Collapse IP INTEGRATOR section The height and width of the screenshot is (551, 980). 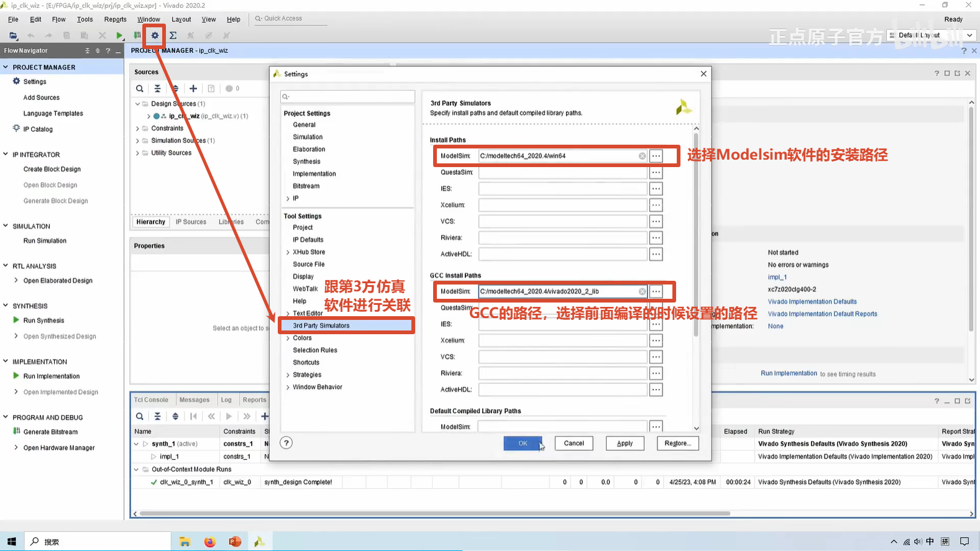6,154
